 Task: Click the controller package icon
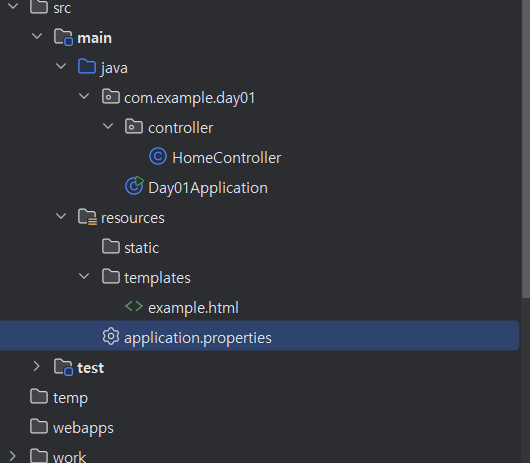click(x=134, y=126)
